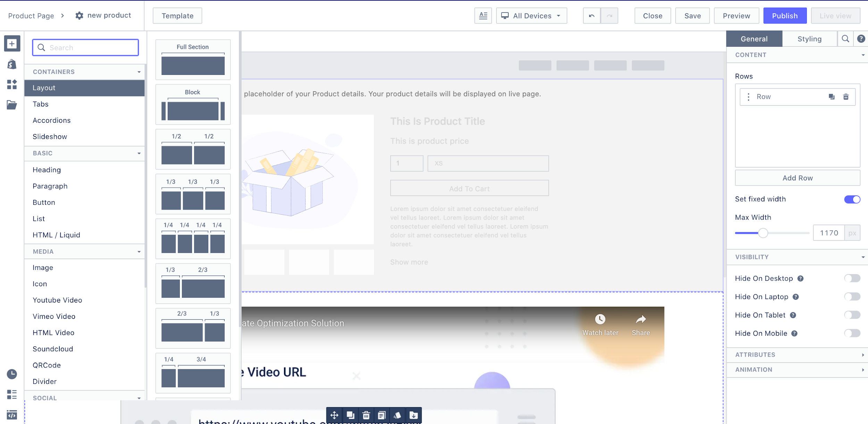This screenshot has width=868, height=424.
Task: Expand the ANIMATION section
Action: (x=797, y=370)
